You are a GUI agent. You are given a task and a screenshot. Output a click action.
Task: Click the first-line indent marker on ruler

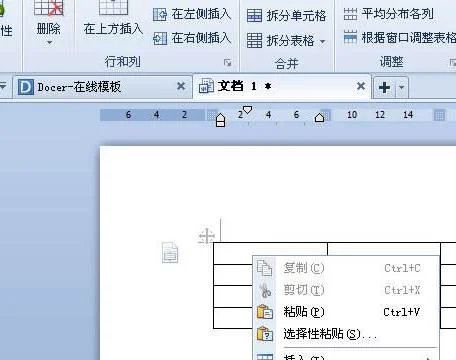(247, 110)
